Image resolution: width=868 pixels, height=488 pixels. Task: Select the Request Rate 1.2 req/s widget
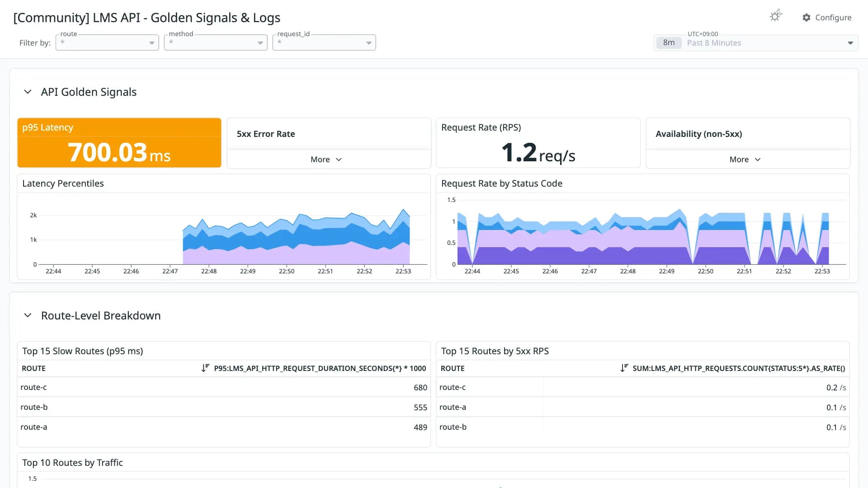coord(538,143)
